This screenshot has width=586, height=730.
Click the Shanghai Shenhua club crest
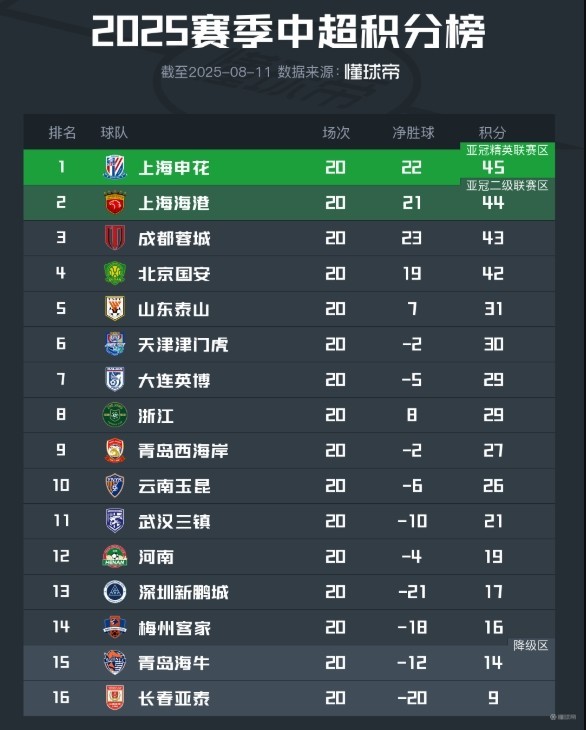(x=115, y=168)
